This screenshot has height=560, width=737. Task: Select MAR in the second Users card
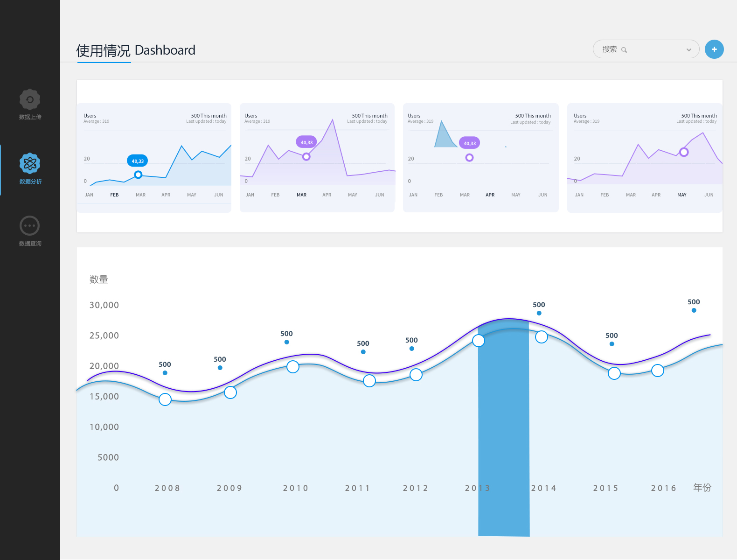(302, 195)
